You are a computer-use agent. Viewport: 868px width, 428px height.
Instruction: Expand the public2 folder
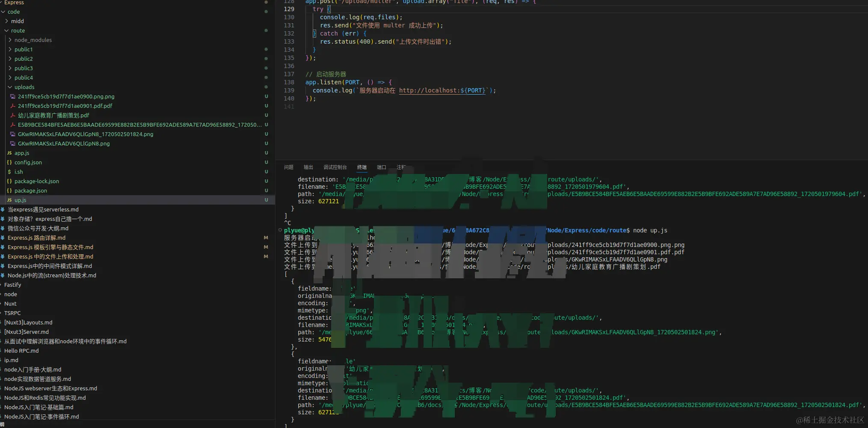[x=10, y=59]
